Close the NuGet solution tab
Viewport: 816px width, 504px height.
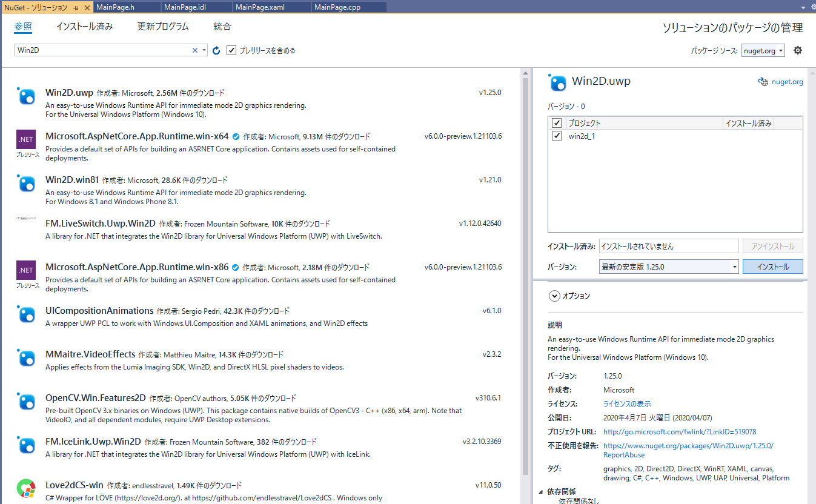pos(86,8)
